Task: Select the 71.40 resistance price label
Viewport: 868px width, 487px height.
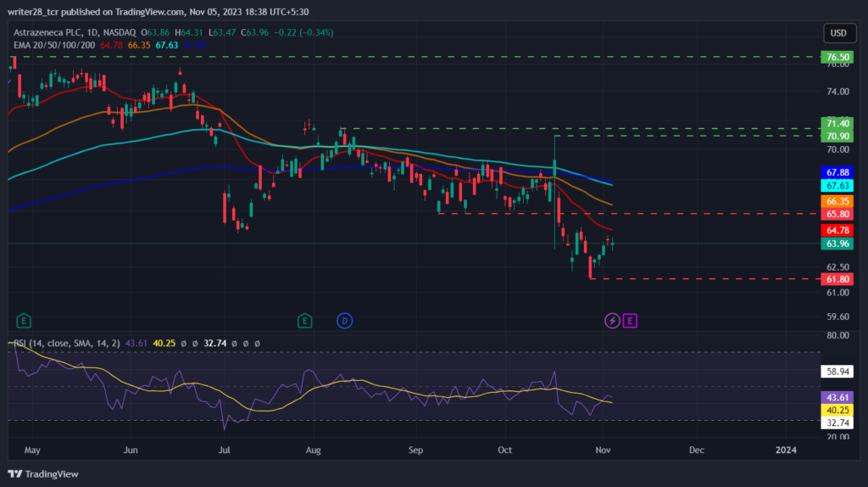Action: tap(837, 124)
